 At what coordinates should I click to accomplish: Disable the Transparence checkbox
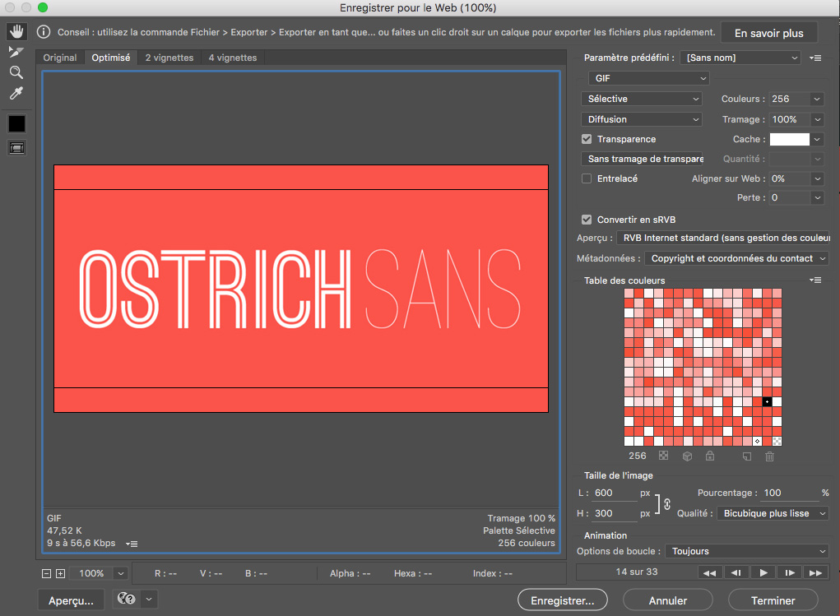coord(587,140)
